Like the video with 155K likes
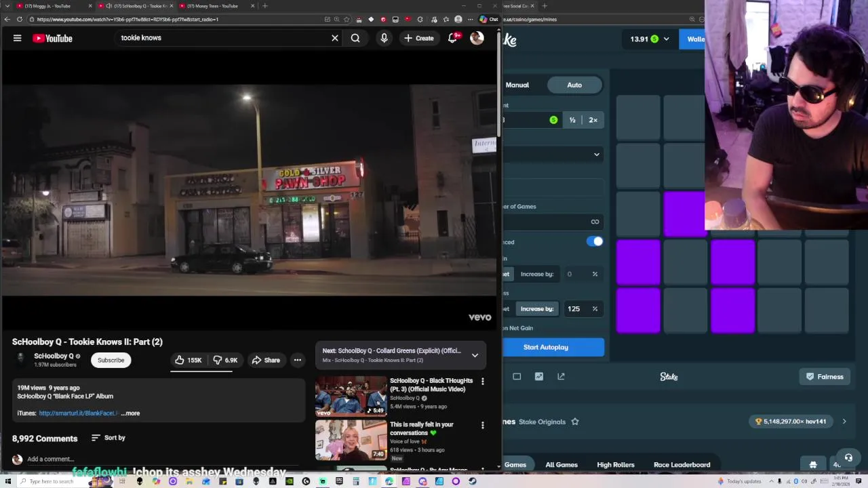The width and height of the screenshot is (868, 488). (x=188, y=360)
